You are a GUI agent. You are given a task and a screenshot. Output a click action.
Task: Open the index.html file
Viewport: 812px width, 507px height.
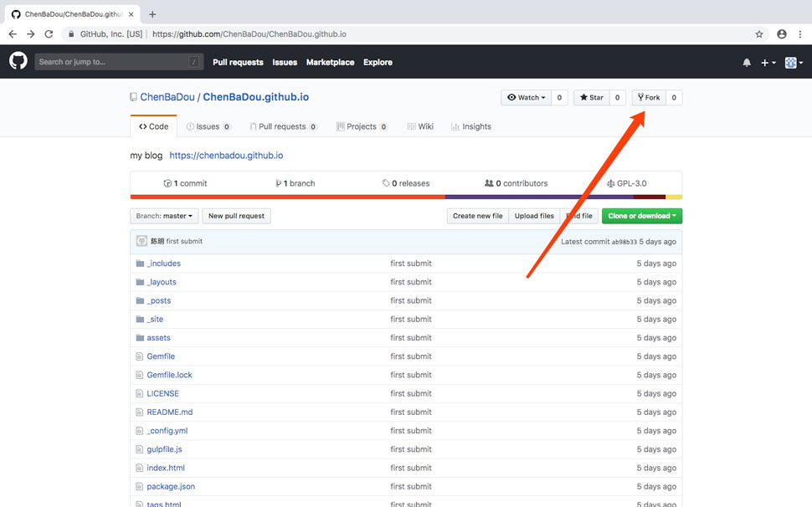[166, 469]
